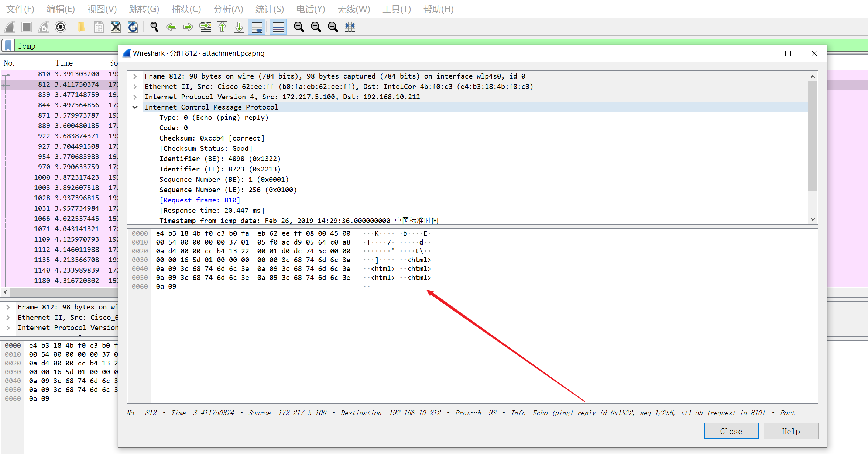Sort by Time column header

pos(79,63)
